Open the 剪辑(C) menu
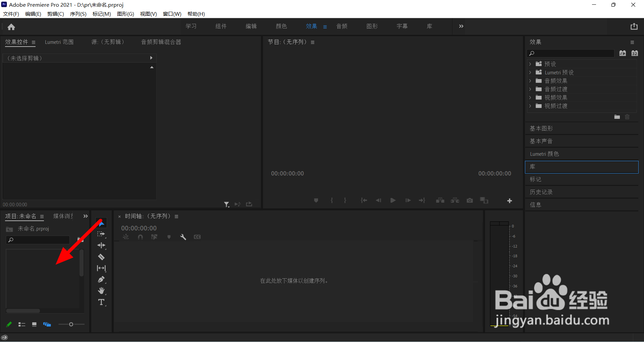Screen dimensions: 644x342 pos(56,14)
